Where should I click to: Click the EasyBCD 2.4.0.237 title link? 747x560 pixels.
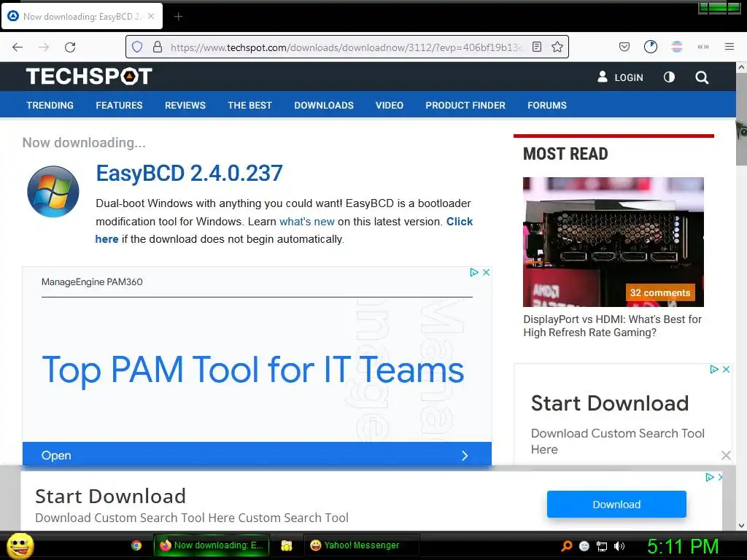pos(189,173)
